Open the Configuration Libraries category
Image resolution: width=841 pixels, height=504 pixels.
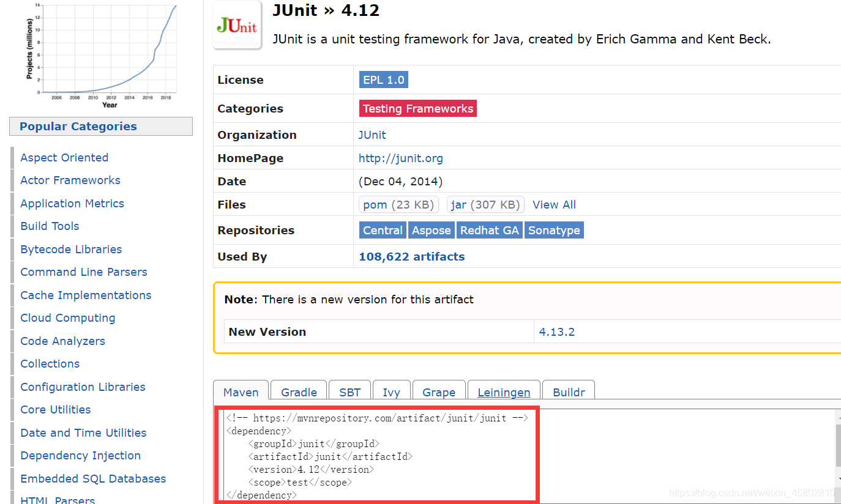[83, 387]
